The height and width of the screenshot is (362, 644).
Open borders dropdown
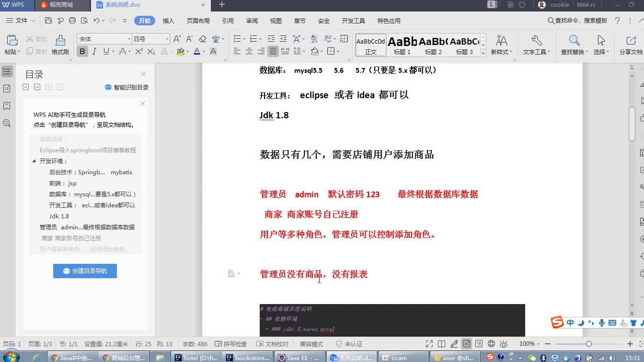[x=338, y=51]
